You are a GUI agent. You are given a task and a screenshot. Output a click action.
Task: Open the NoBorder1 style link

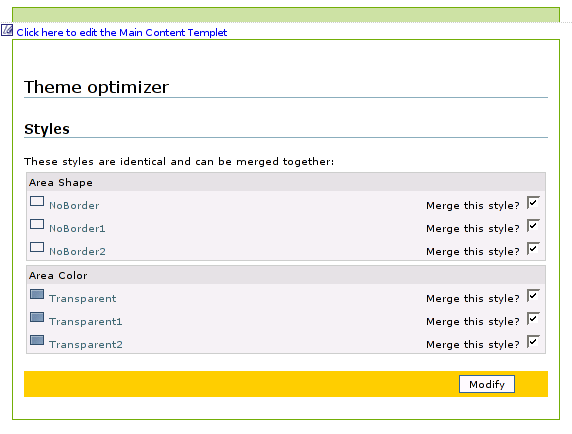pos(77,229)
